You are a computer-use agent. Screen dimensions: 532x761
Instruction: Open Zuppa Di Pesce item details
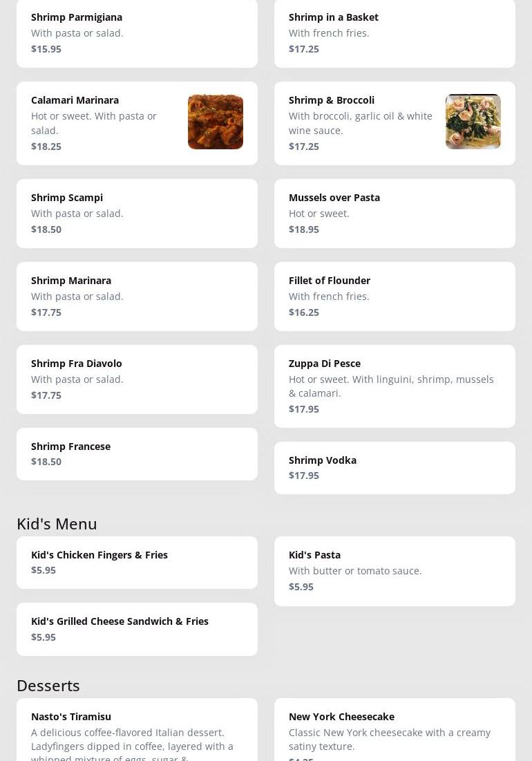click(x=395, y=386)
